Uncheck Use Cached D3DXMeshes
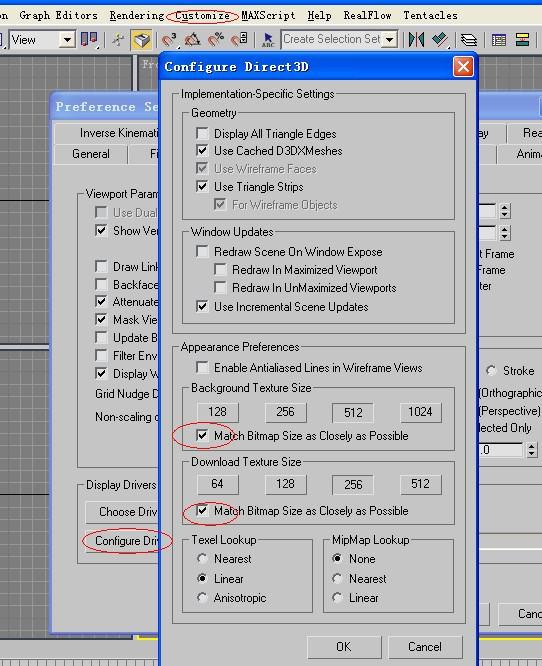This screenshot has width=542, height=666. coord(202,151)
